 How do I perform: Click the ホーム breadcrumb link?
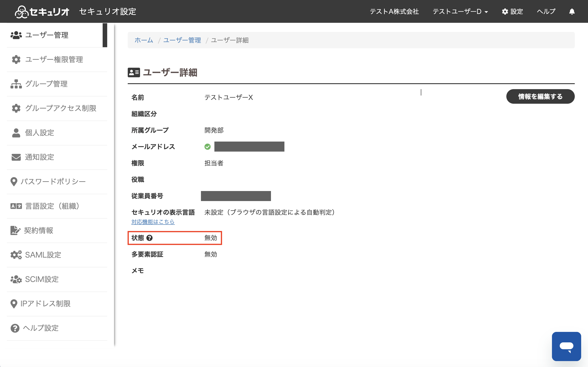coord(144,40)
